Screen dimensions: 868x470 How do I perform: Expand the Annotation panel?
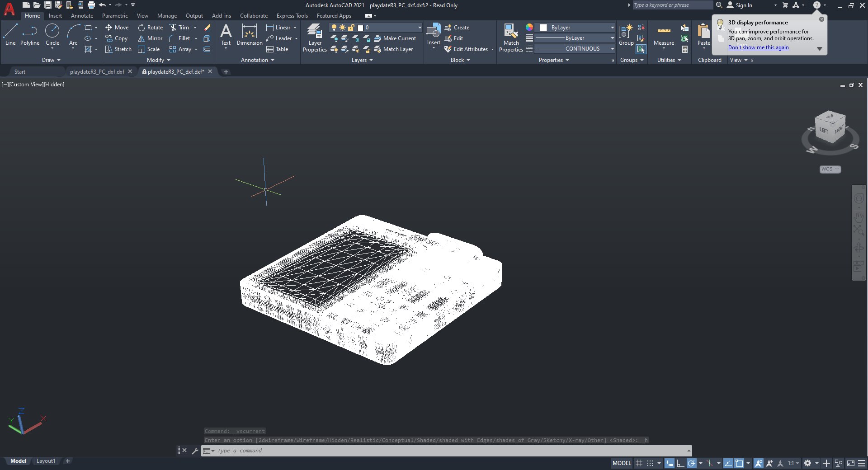[x=258, y=60]
